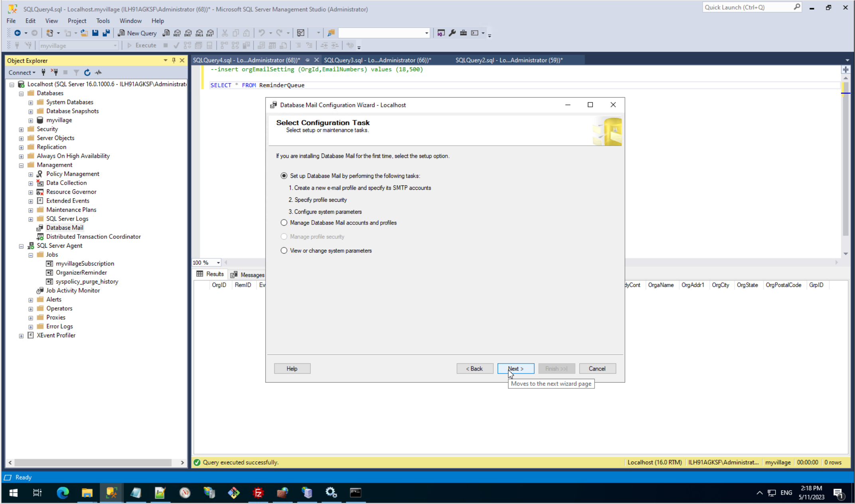
Task: Click the Filter icon in Object Explorer
Action: tap(76, 73)
